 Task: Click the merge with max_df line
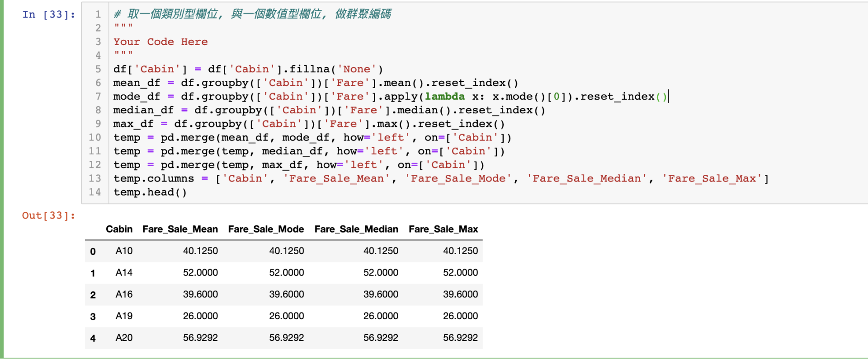299,165
